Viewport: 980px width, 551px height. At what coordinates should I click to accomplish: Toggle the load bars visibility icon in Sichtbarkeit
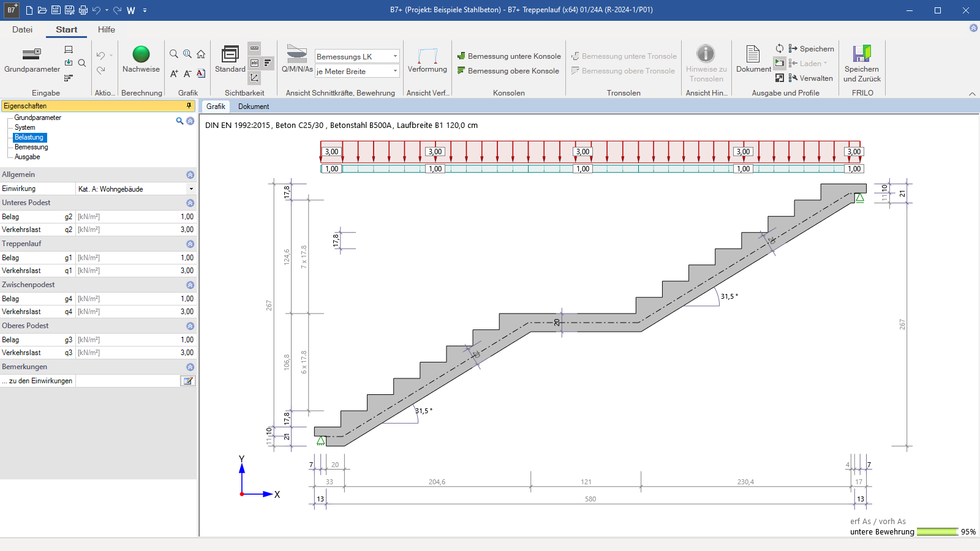point(268,63)
